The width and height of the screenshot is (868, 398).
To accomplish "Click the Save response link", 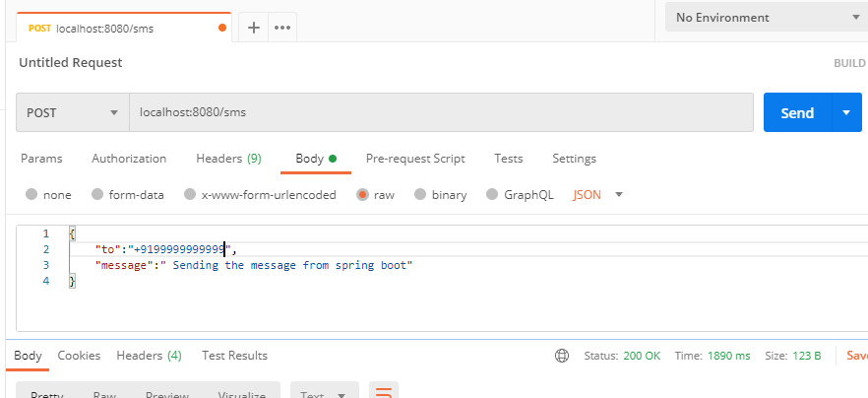I will [x=857, y=356].
